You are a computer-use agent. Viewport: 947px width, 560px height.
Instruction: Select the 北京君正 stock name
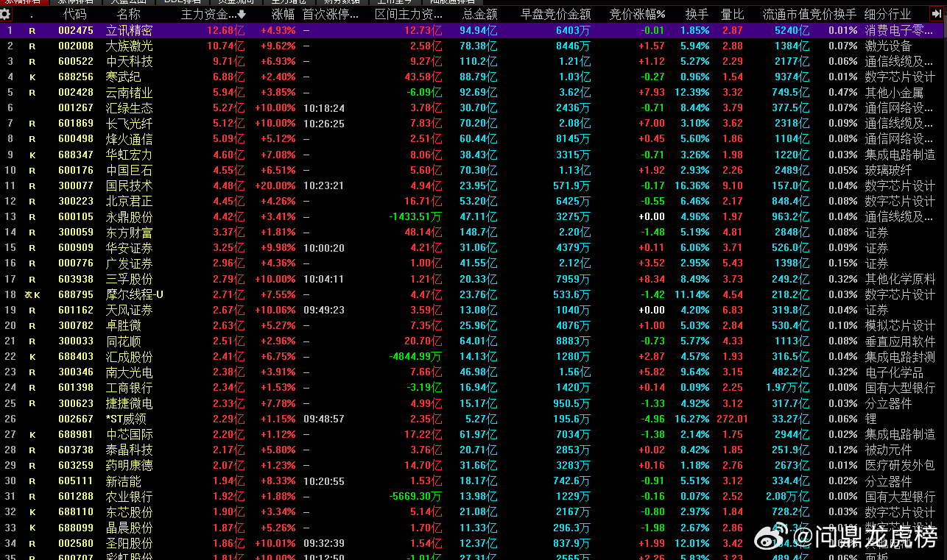(130, 201)
